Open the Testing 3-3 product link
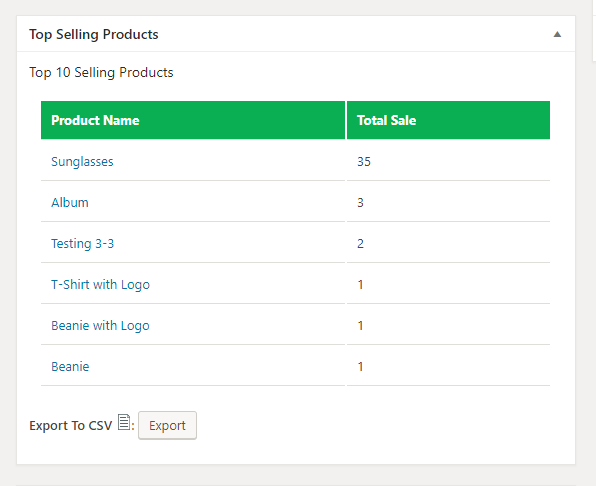 point(82,244)
